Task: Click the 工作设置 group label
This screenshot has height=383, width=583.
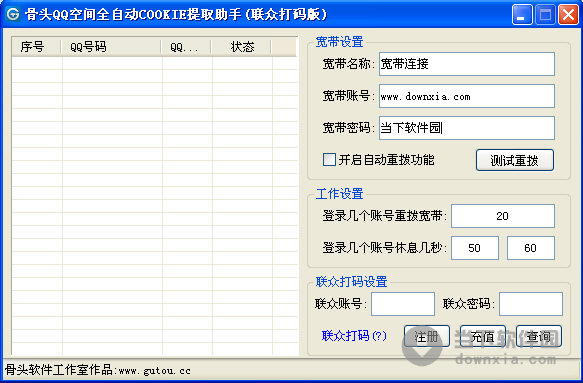Action: (x=339, y=194)
